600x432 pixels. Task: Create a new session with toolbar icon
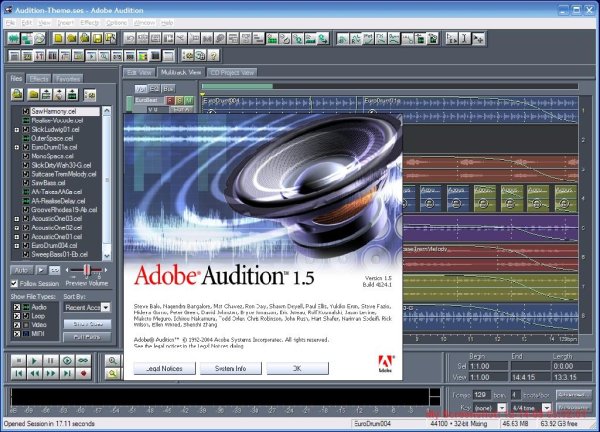[x=59, y=39]
